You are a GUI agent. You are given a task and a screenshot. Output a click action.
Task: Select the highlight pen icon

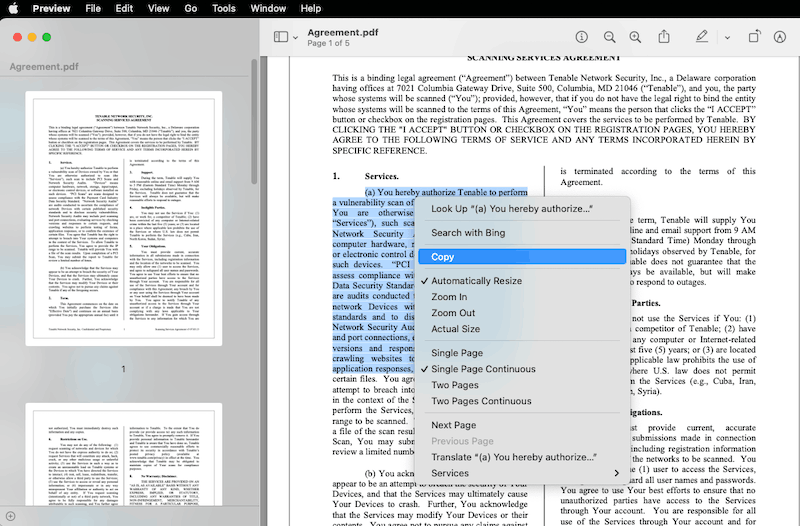pyautogui.click(x=702, y=37)
